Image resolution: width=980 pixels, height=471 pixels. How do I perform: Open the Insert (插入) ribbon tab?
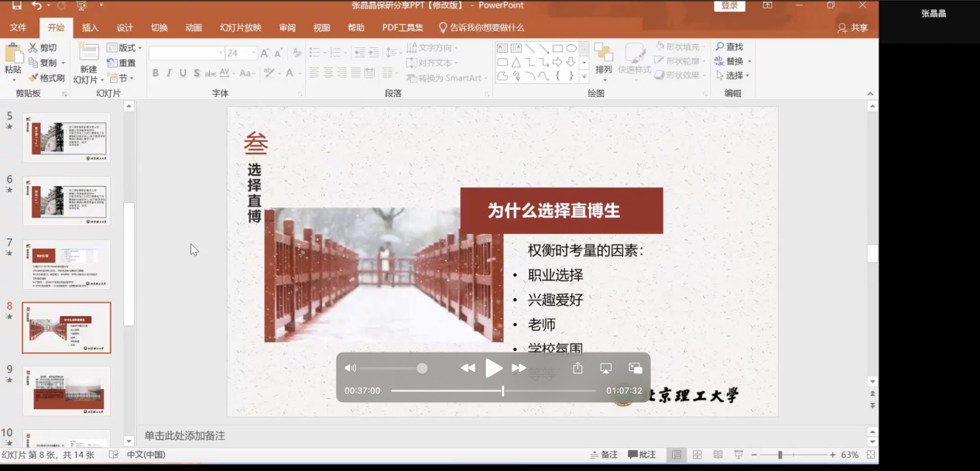coord(91,28)
